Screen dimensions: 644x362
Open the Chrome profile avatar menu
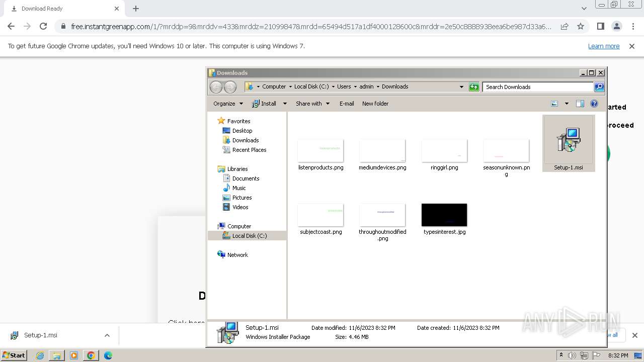point(617,26)
